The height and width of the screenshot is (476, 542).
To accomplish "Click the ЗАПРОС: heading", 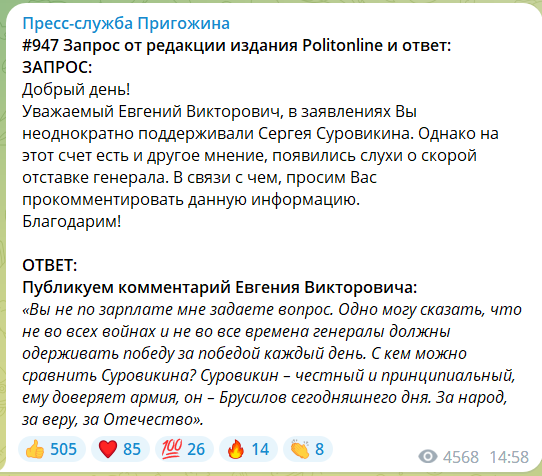I will (x=57, y=67).
